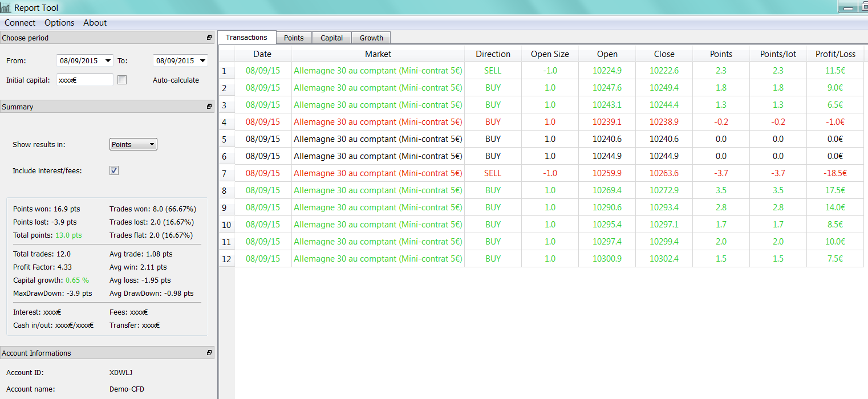Click the Market cell in row 4
Viewport: 868px width, 399px height.
pyautogui.click(x=378, y=122)
